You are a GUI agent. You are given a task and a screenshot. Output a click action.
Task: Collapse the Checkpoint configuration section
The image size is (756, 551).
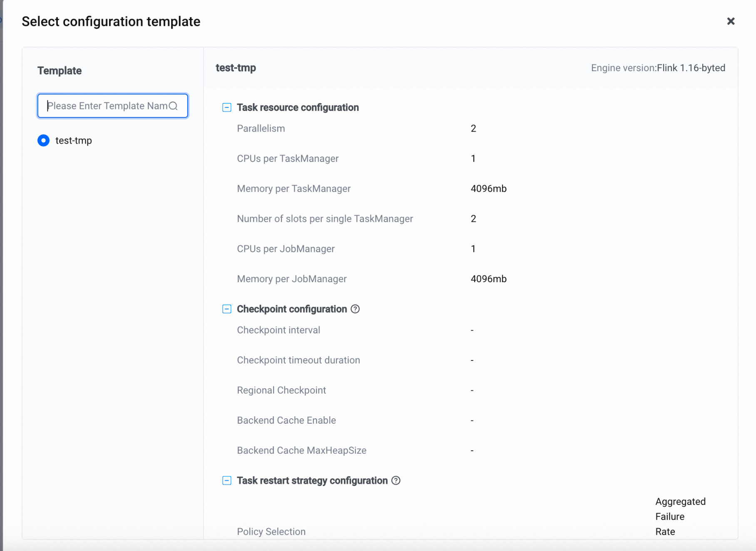click(227, 309)
